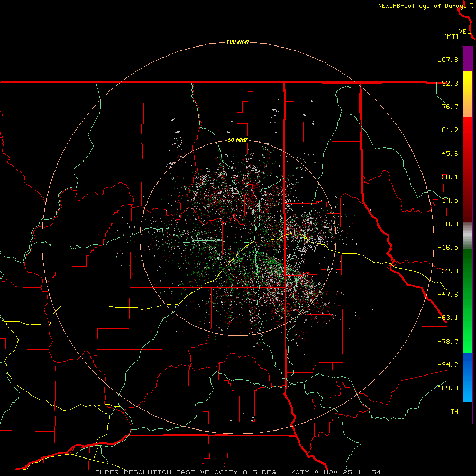Click the -78.7 scale value
The image size is (476, 476).
coord(448,342)
